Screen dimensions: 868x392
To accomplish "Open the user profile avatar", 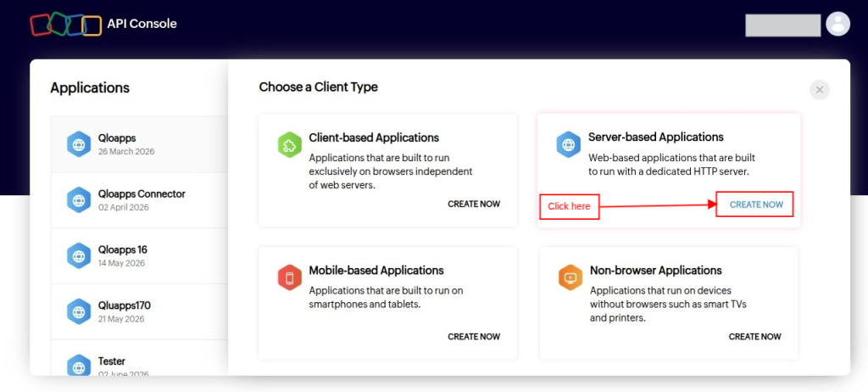I will point(837,24).
